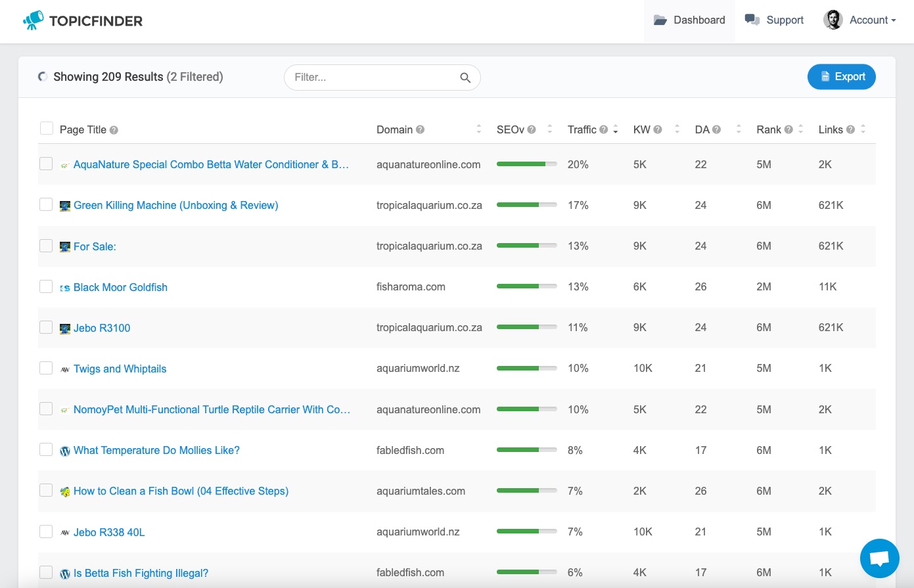Click favicon beside How to Clean a Fish Bowl
This screenshot has width=914, height=588.
65,491
